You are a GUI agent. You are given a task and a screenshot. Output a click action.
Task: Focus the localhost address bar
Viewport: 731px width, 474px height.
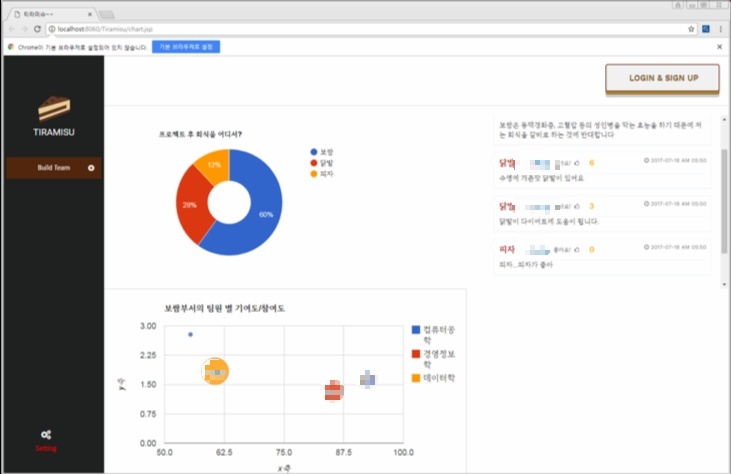pos(368,29)
